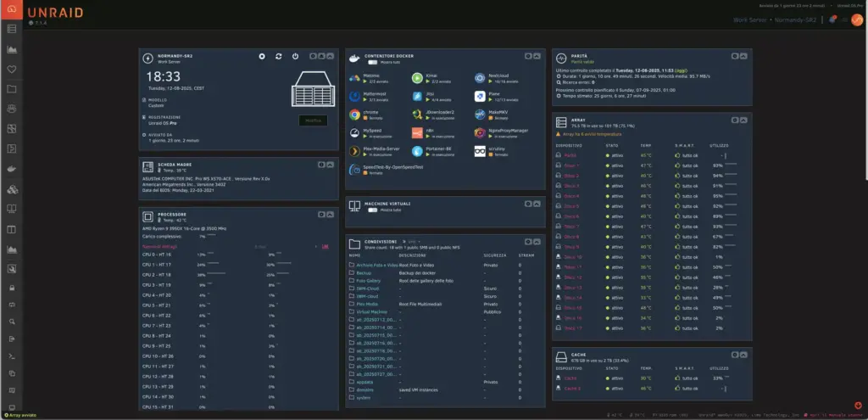
Task: Click the 'Modifica' button under server image
Action: click(x=313, y=120)
